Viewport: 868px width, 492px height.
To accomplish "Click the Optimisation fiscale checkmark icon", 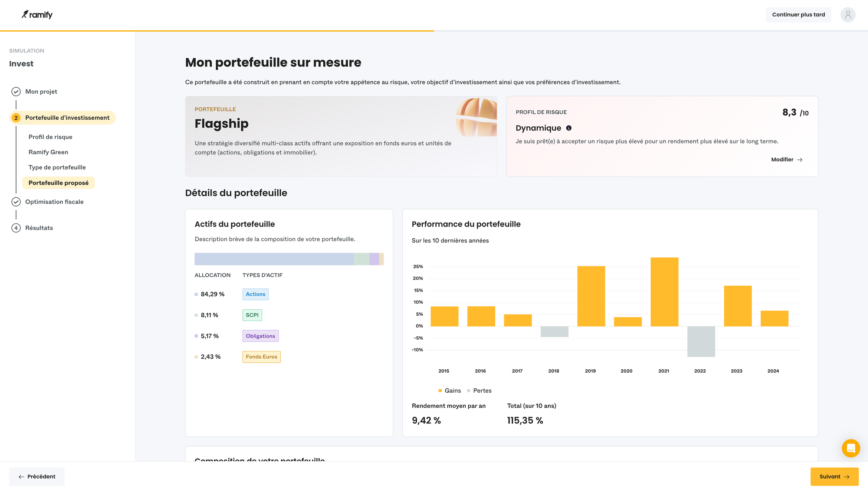I will [16, 201].
